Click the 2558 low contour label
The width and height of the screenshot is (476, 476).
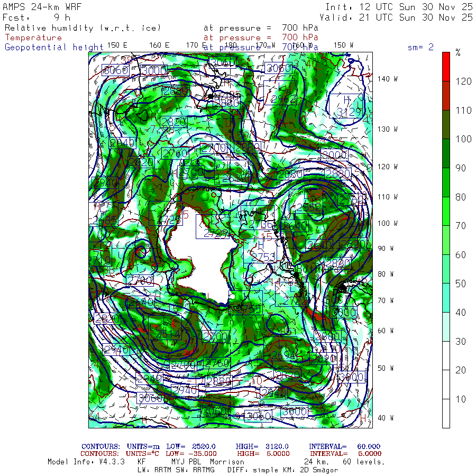[x=309, y=207]
